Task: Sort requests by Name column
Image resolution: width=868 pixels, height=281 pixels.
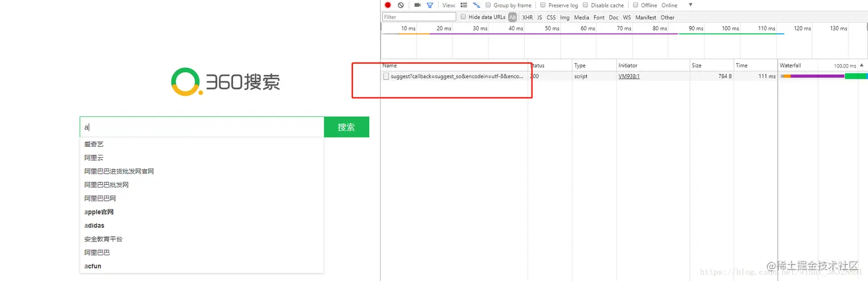Action: [x=454, y=65]
